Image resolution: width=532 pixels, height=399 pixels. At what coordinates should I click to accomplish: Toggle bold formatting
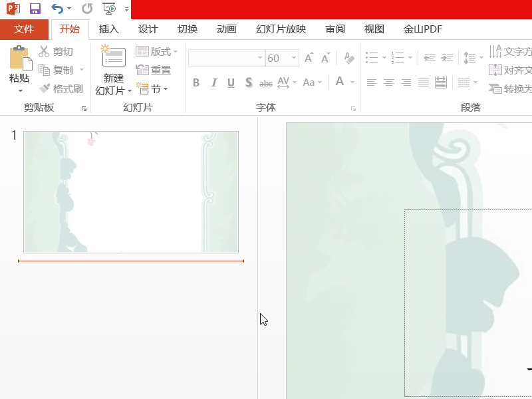(196, 82)
